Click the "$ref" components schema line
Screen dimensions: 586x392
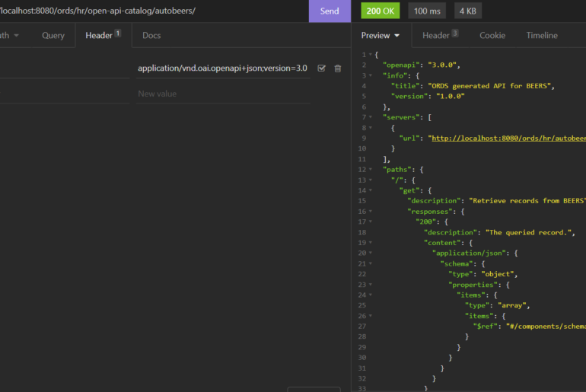click(530, 327)
